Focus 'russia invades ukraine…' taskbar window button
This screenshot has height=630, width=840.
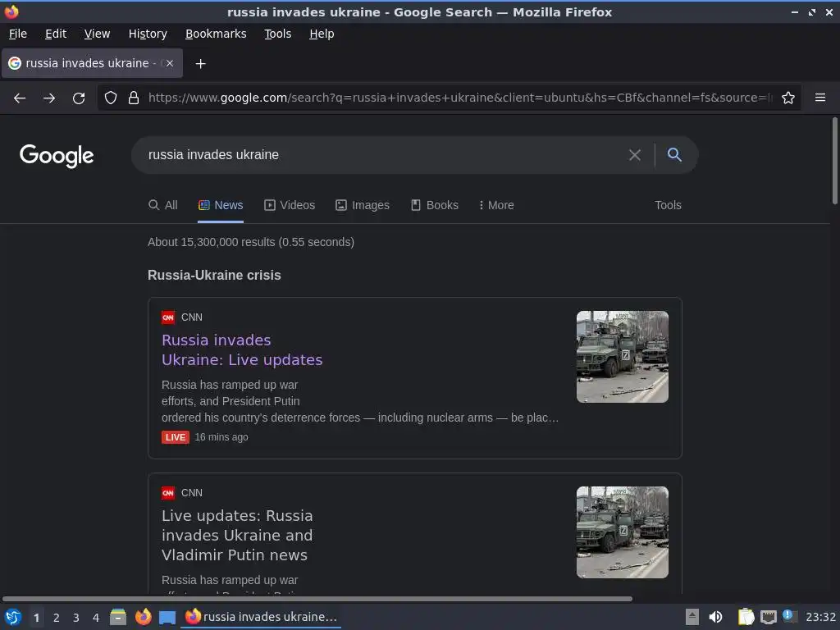[x=262, y=617]
